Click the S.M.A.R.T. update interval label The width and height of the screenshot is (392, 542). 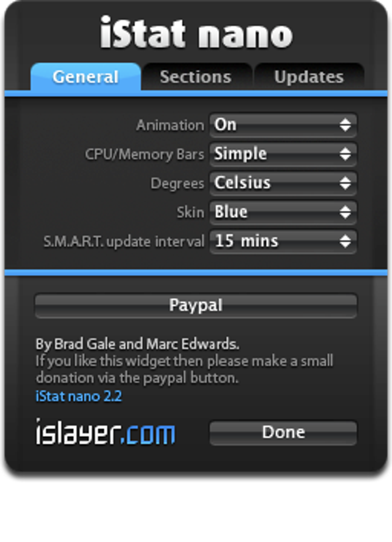124,242
